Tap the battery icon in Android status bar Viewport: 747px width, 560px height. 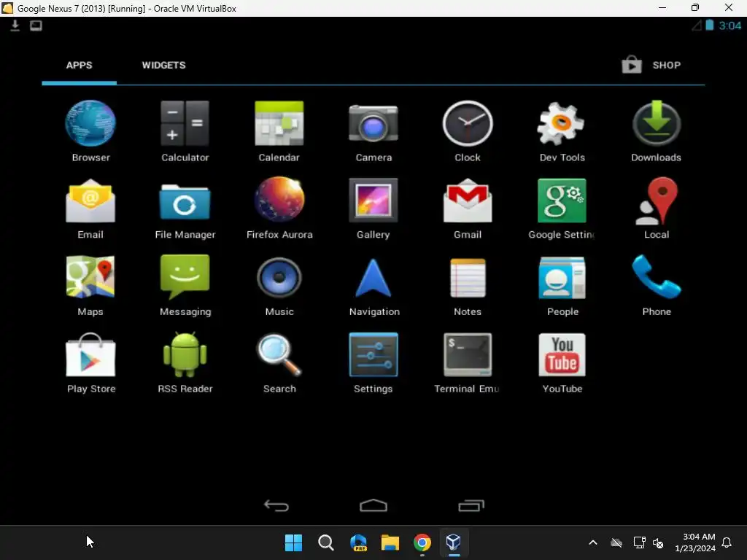[x=709, y=26]
